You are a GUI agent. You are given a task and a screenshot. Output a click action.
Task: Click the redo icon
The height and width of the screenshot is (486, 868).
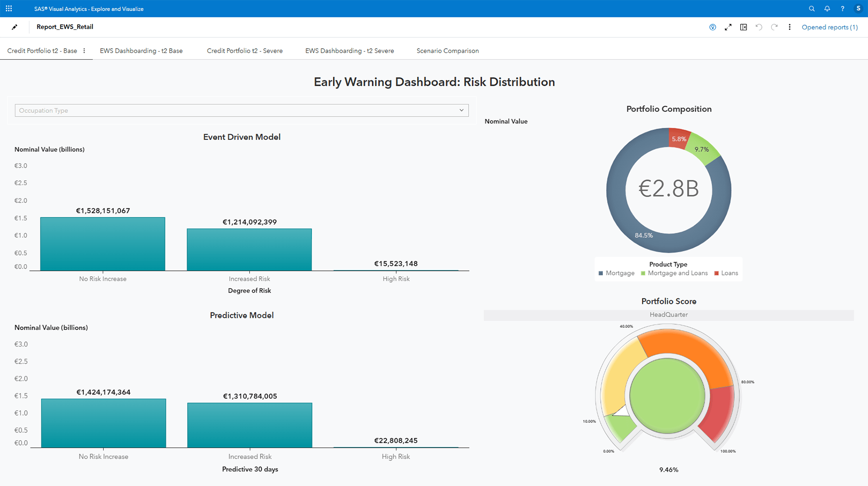[x=774, y=27]
